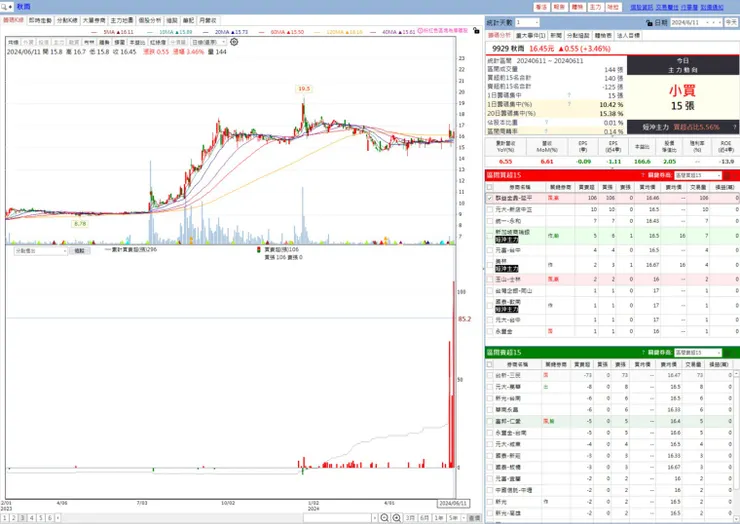Click the 19.5 peak price label on chart
The height and width of the screenshot is (524, 740).
click(x=304, y=89)
